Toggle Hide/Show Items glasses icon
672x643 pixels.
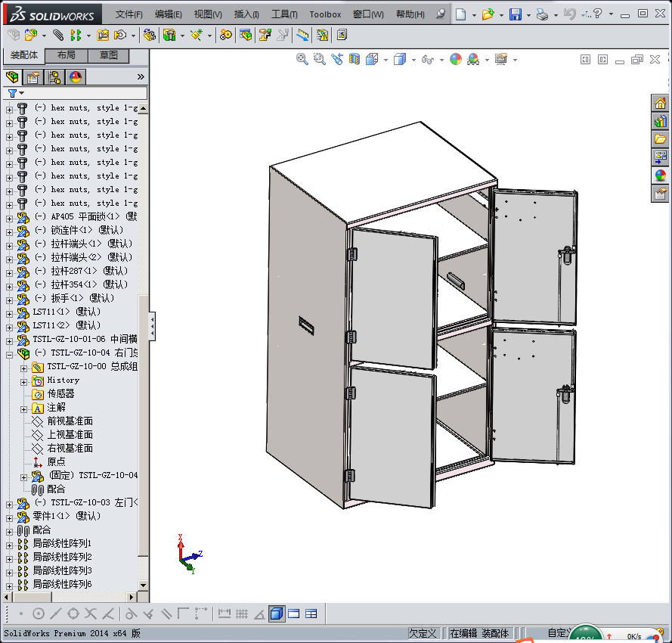[427, 59]
